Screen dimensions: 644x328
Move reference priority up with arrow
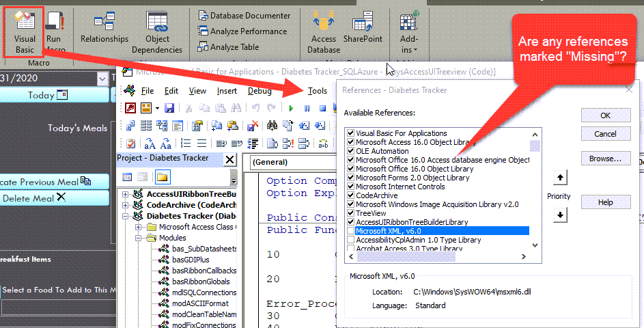(x=560, y=178)
